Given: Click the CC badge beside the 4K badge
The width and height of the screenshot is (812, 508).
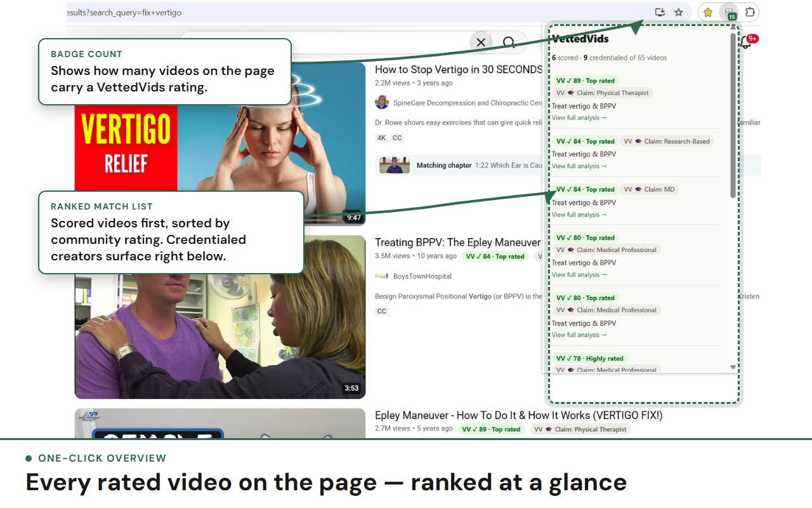Looking at the screenshot, I should [x=397, y=138].
